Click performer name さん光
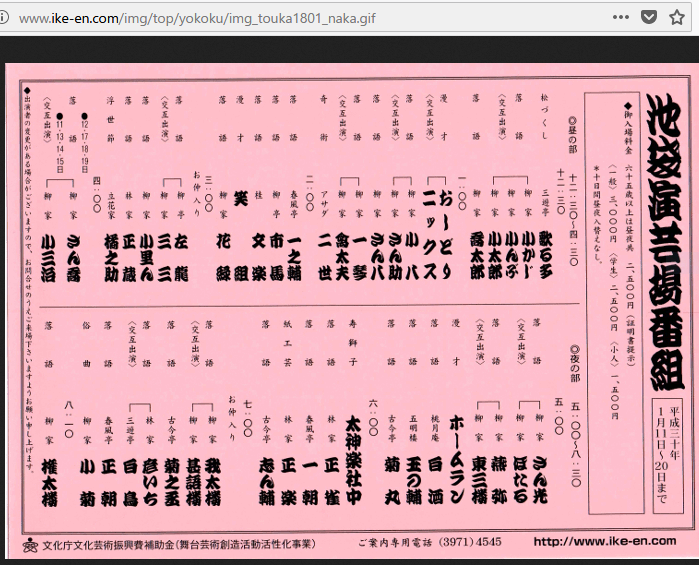The width and height of the screenshot is (699, 565). coord(540,481)
